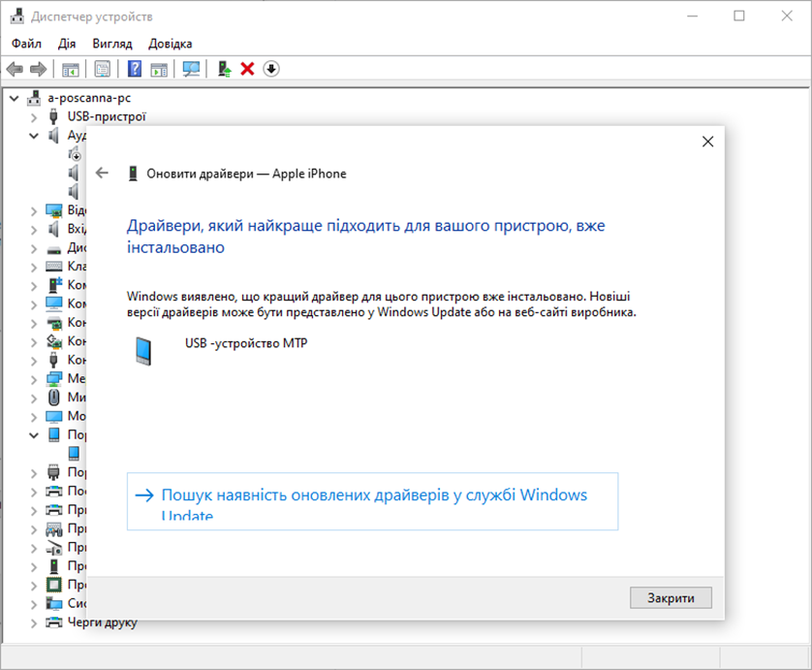Click the back arrow in the driver dialog

click(102, 173)
